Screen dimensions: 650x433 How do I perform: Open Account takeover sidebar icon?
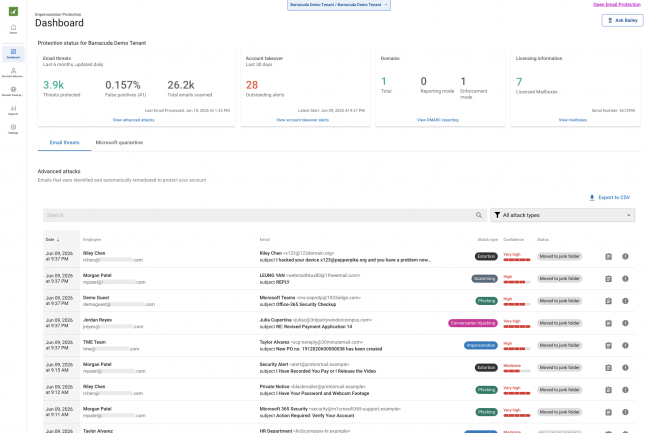coord(13,73)
